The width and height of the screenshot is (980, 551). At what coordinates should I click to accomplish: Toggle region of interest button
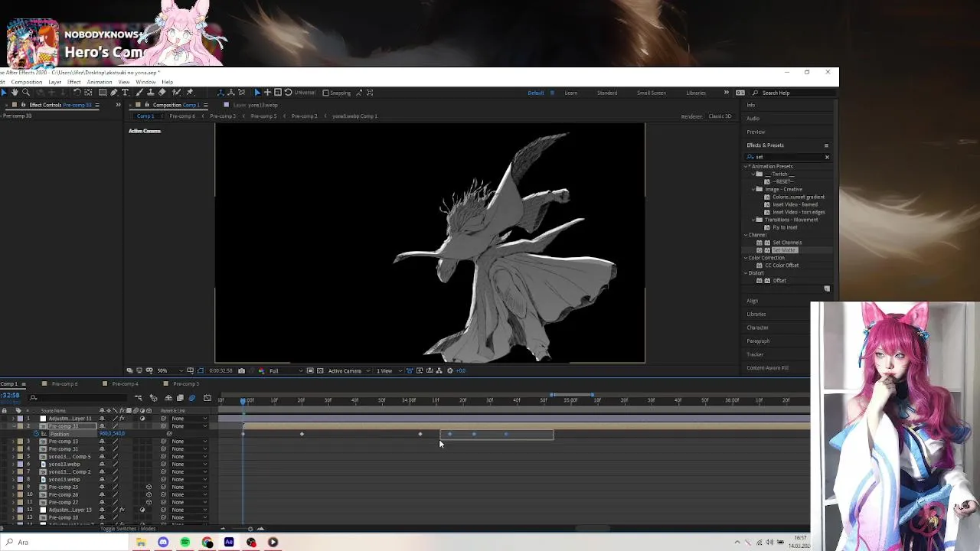pyautogui.click(x=310, y=370)
